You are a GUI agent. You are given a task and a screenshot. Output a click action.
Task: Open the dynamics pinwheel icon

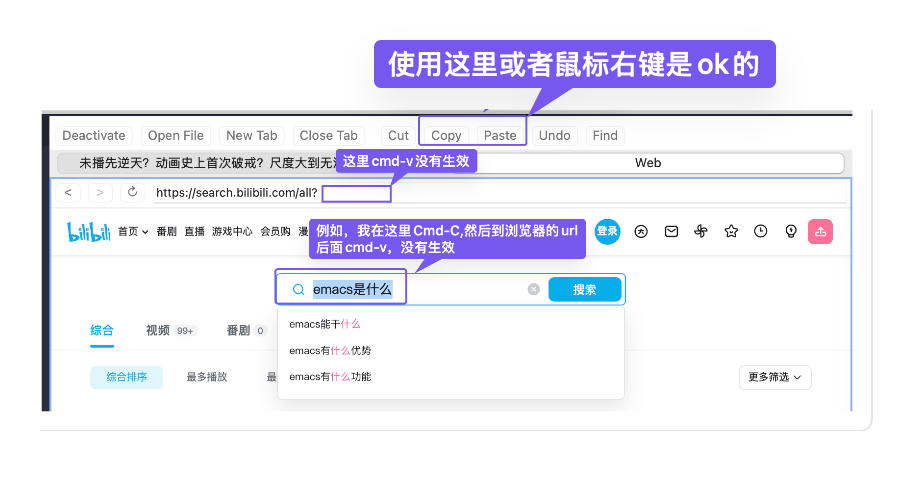point(701,231)
